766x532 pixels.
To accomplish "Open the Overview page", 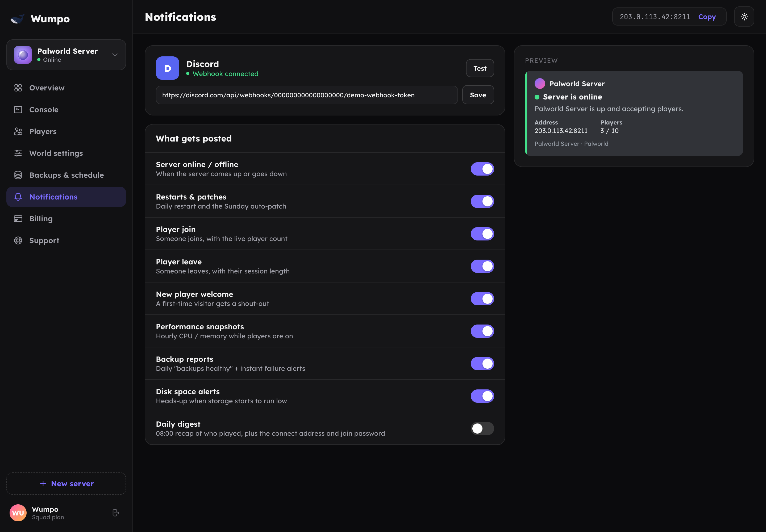I will (x=66, y=88).
